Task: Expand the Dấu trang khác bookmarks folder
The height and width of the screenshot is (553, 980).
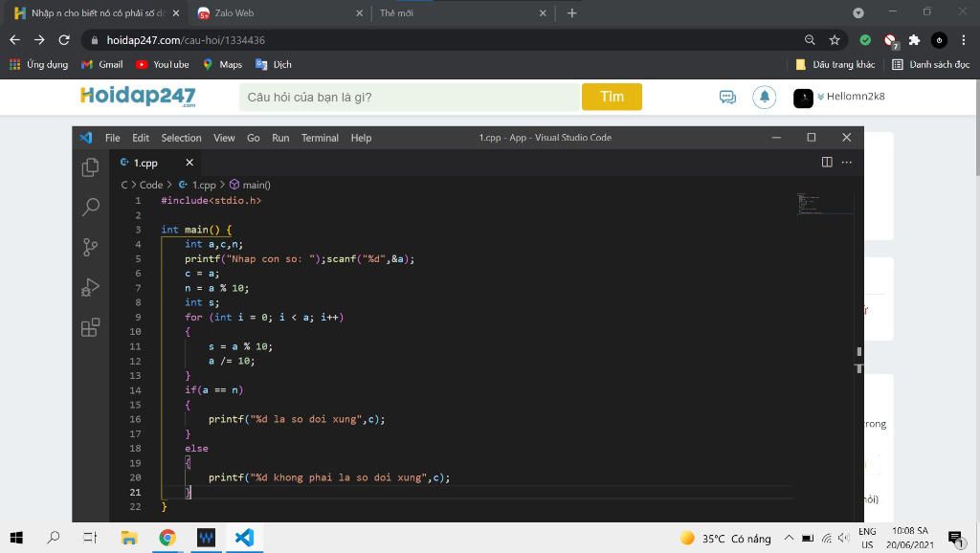Action: tap(835, 64)
